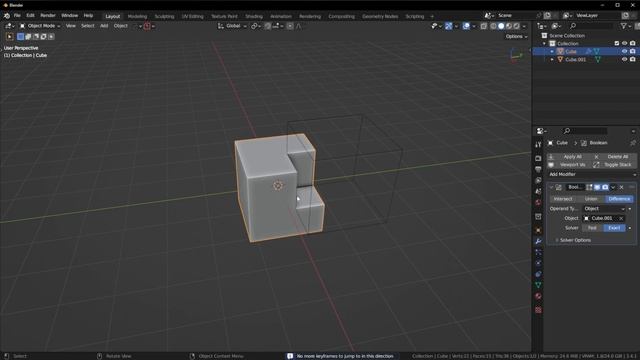The height and width of the screenshot is (360, 640).
Task: Switch to the Shading workspace tab
Action: 254,16
